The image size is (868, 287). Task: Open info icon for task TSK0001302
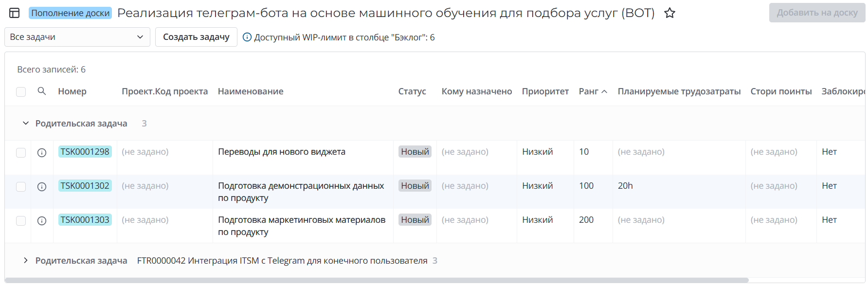pyautogui.click(x=42, y=187)
